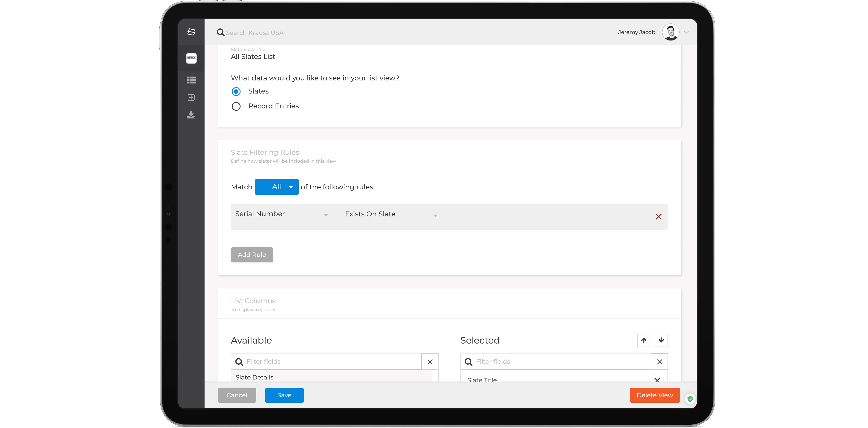Focus the Search Krausz USA field
This screenshot has height=428, width=868.
click(x=255, y=33)
